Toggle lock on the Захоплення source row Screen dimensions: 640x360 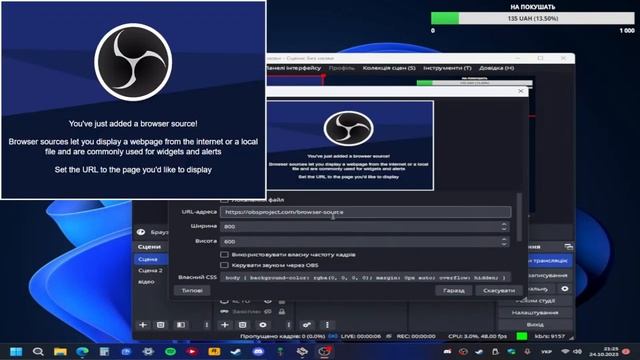pyautogui.click(x=282, y=311)
